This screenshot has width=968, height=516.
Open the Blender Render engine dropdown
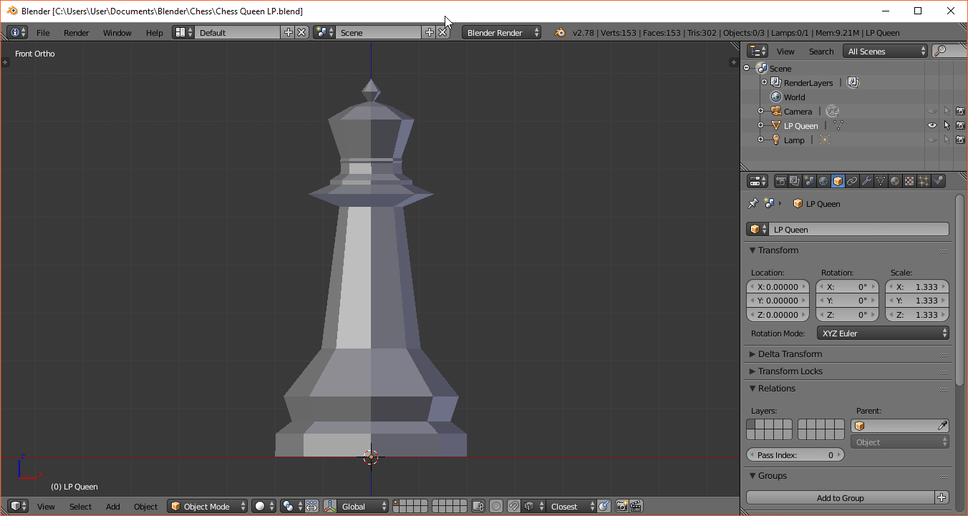(x=502, y=32)
